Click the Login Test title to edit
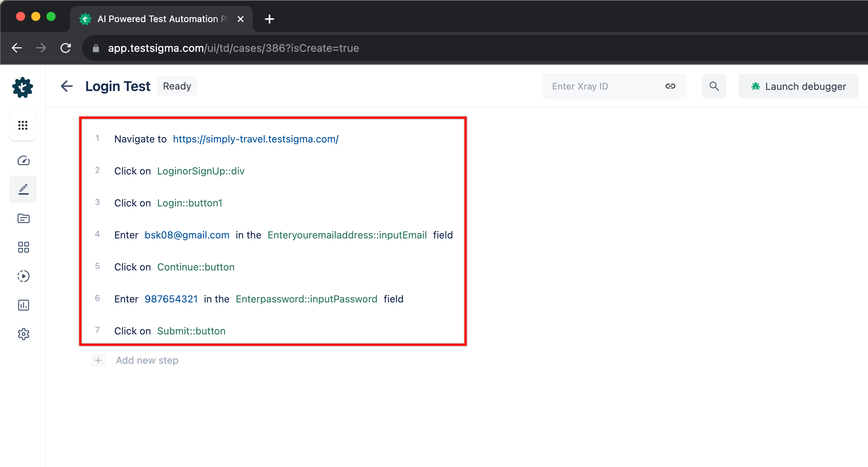Screen dimensions: 868x467 tap(118, 86)
